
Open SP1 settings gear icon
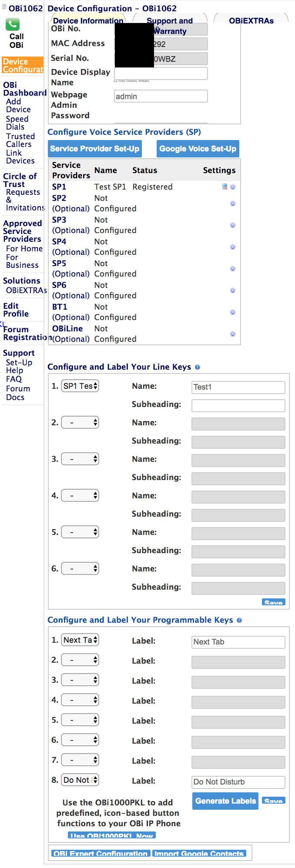click(233, 187)
